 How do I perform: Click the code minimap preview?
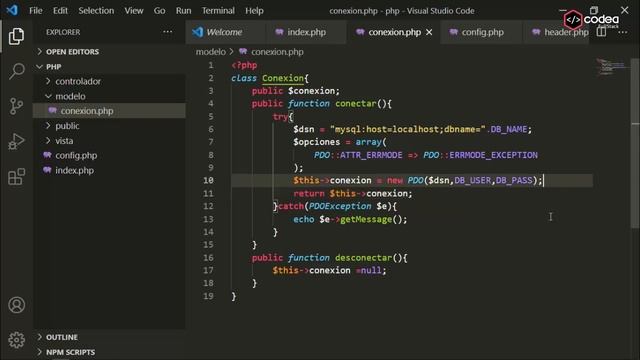coord(611,67)
